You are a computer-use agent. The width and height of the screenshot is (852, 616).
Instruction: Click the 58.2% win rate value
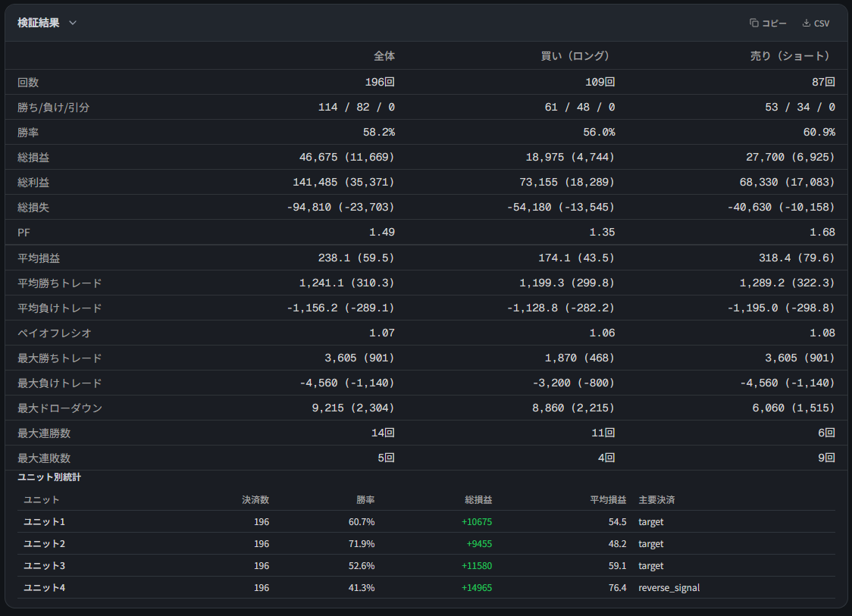pos(379,132)
